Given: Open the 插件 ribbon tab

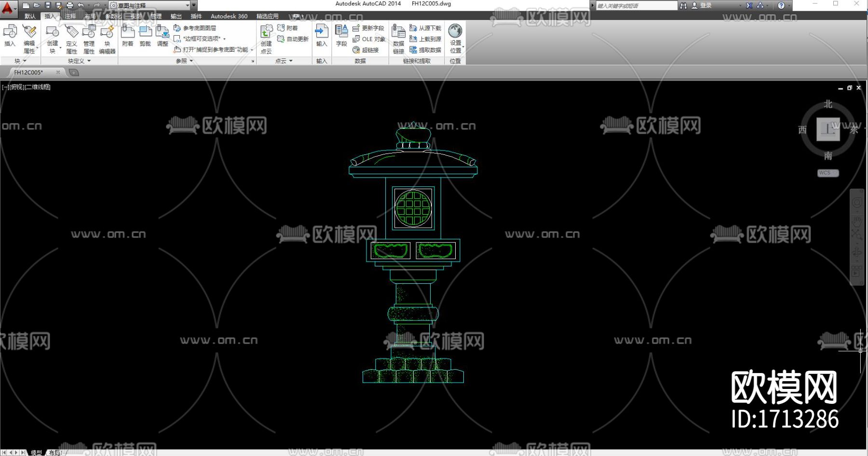Looking at the screenshot, I should coord(196,16).
